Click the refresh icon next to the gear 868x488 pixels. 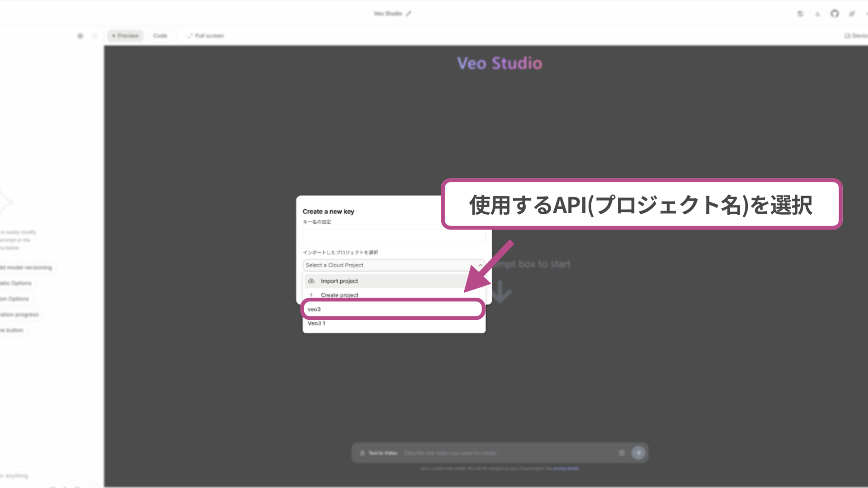click(94, 35)
